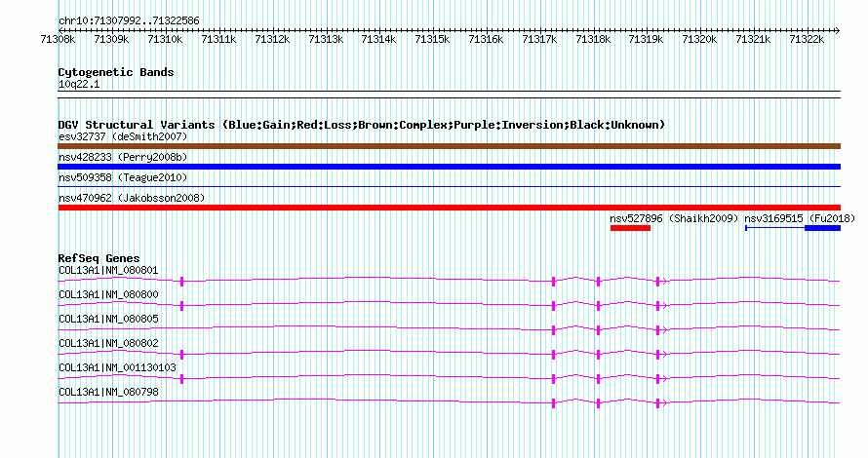Open the esv32737 (deSmith2007) label
Viewport: 868px width, 458px height.
click(x=123, y=136)
